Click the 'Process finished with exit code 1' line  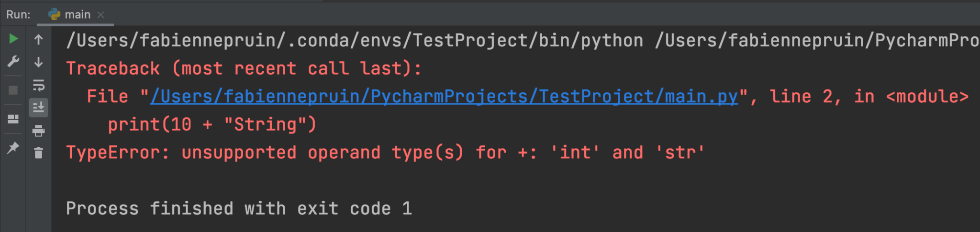[x=239, y=209]
